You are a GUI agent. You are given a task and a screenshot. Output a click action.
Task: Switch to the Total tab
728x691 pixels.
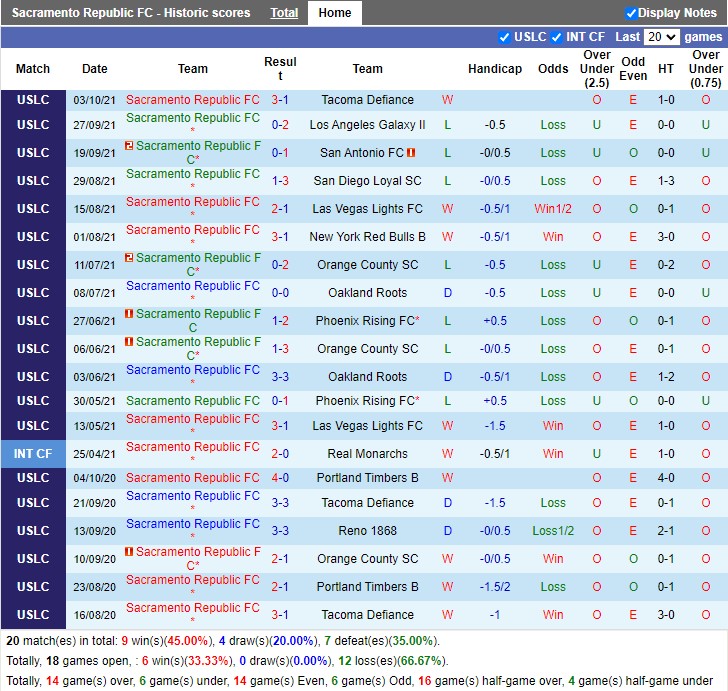[x=284, y=13]
